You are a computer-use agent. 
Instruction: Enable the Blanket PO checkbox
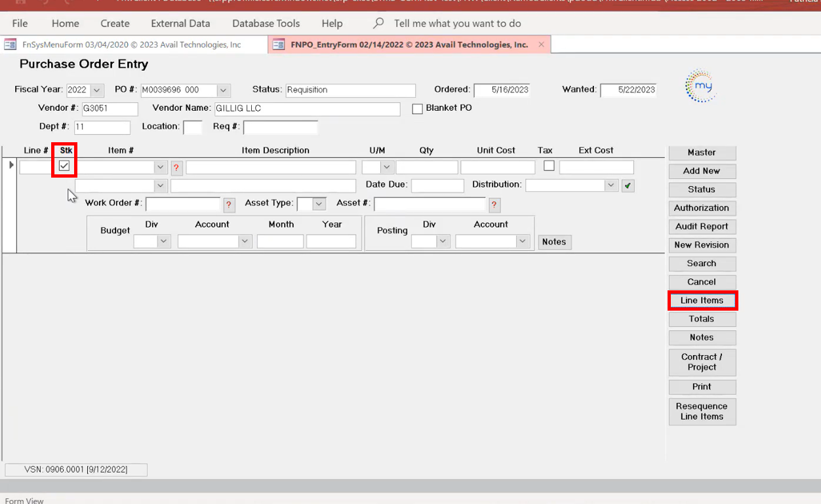417,109
